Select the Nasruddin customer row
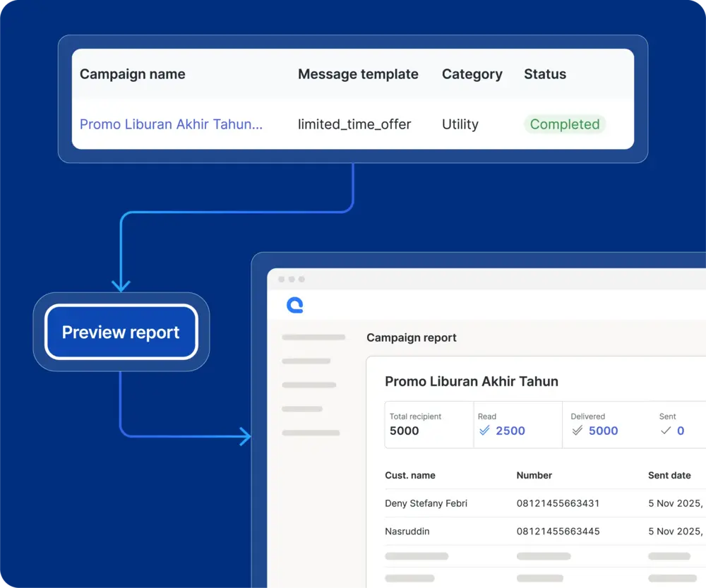 click(x=407, y=531)
